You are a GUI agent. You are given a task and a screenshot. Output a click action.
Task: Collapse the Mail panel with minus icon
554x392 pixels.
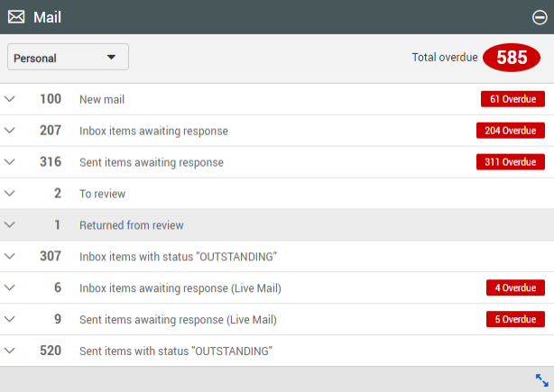[540, 17]
